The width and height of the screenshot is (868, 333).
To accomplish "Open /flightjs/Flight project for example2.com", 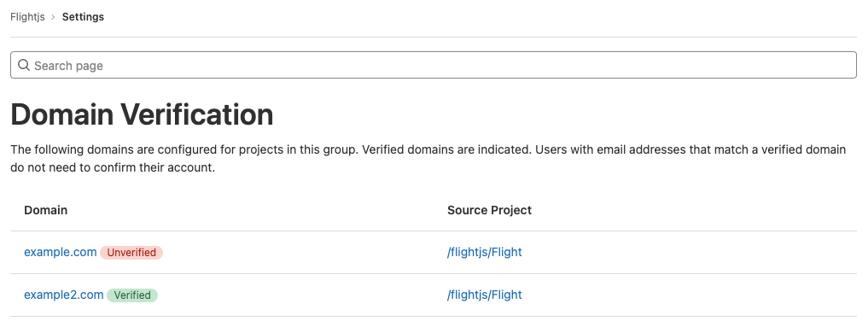I will tap(485, 295).
